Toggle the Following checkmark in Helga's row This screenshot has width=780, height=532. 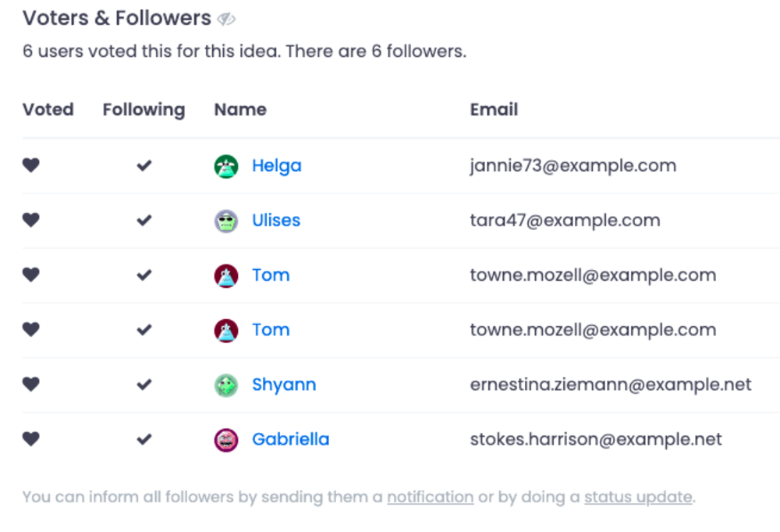[144, 165]
